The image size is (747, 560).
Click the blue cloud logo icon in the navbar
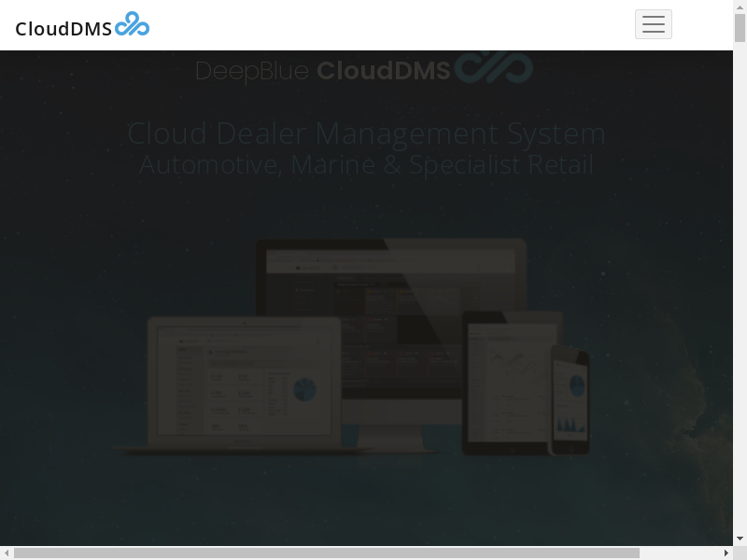[x=132, y=25]
